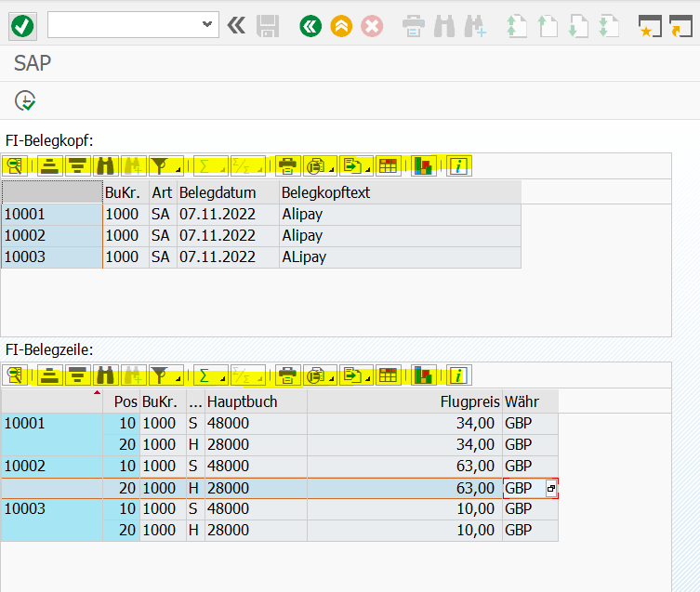Click the Execute clock icon below SAP title

(x=25, y=100)
